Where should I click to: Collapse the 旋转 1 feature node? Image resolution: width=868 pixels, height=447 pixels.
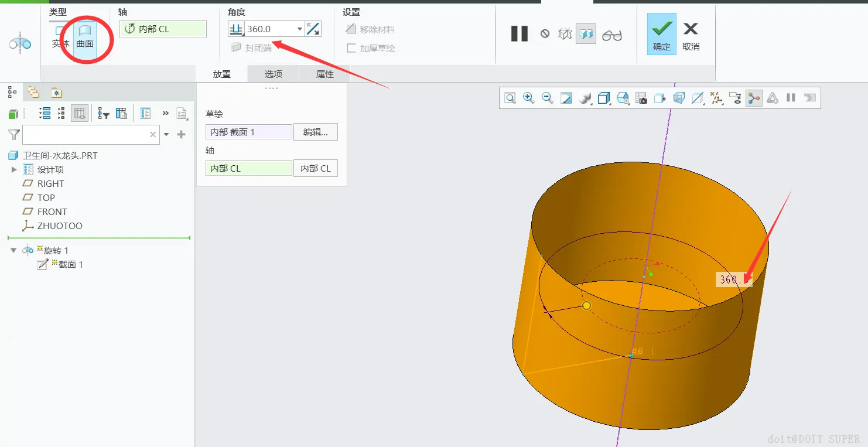point(14,250)
